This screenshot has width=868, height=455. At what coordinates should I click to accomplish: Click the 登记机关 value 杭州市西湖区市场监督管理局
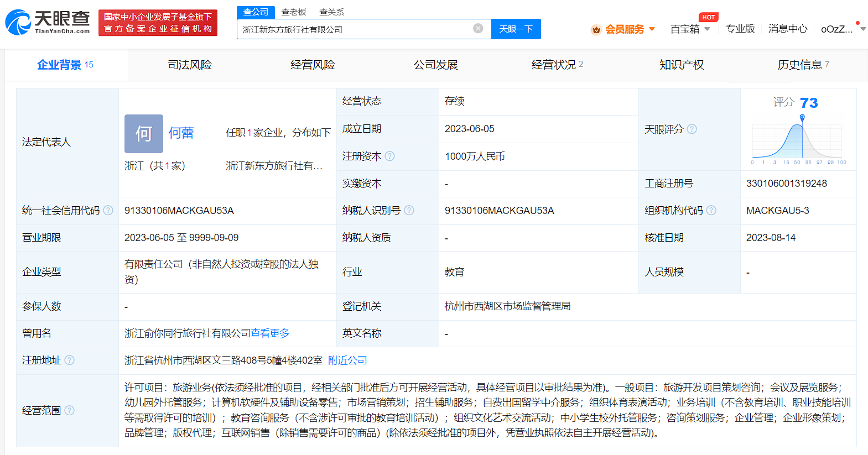pyautogui.click(x=507, y=306)
